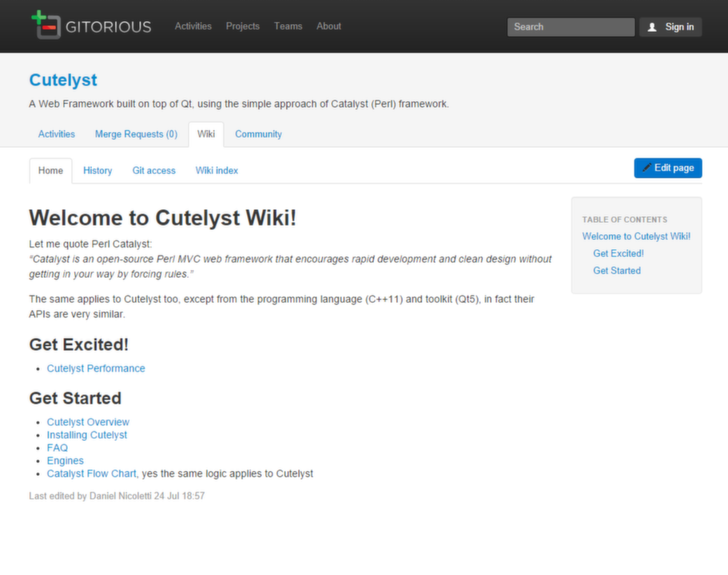Viewport: 728px width, 575px height.
Task: Click the pencil icon on Edit page
Action: (x=646, y=168)
